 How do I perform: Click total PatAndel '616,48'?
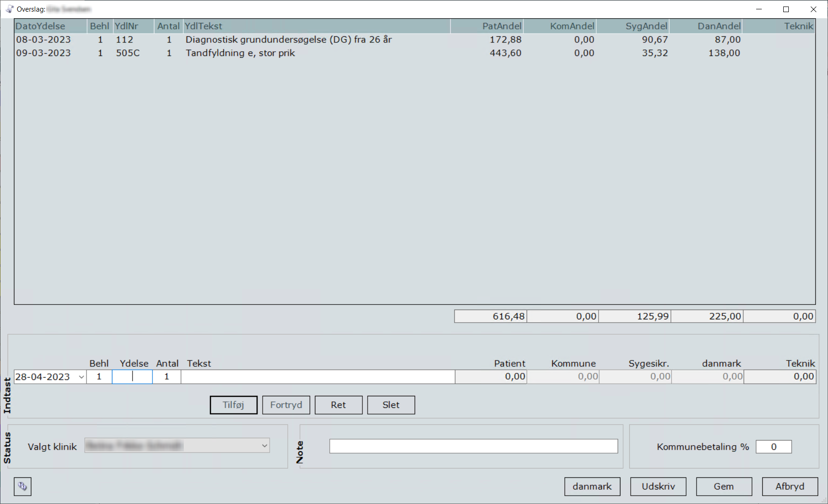coord(491,316)
